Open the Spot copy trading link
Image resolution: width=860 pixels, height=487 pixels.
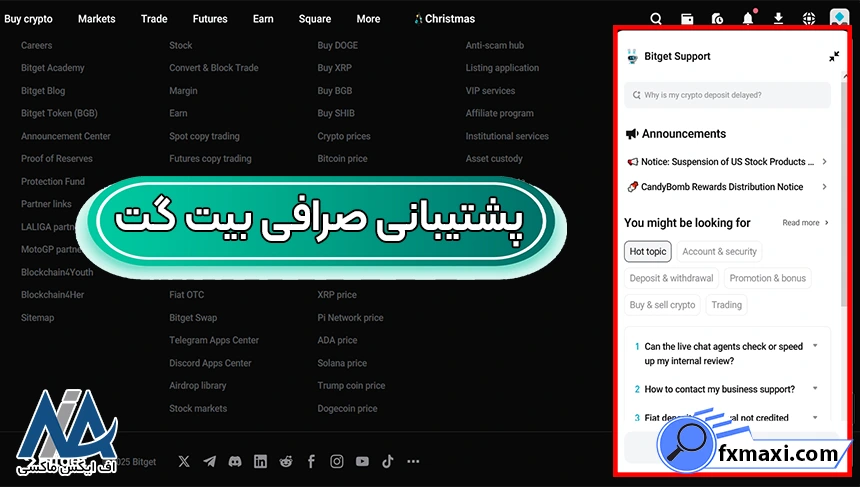click(205, 136)
